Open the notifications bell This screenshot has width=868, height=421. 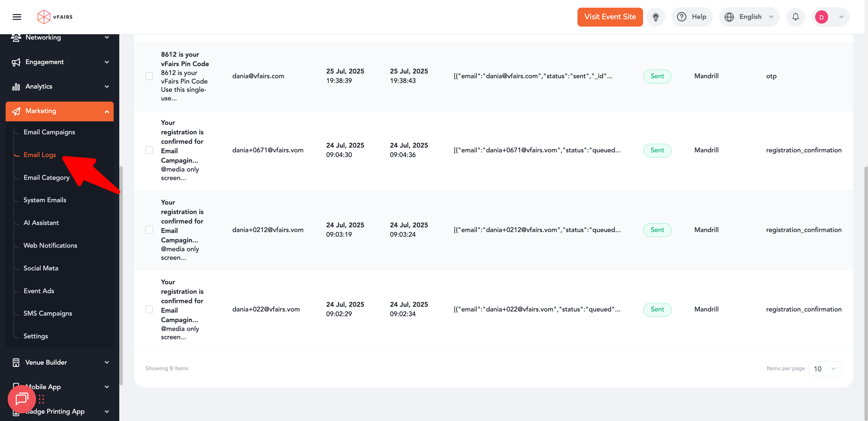[x=795, y=17]
